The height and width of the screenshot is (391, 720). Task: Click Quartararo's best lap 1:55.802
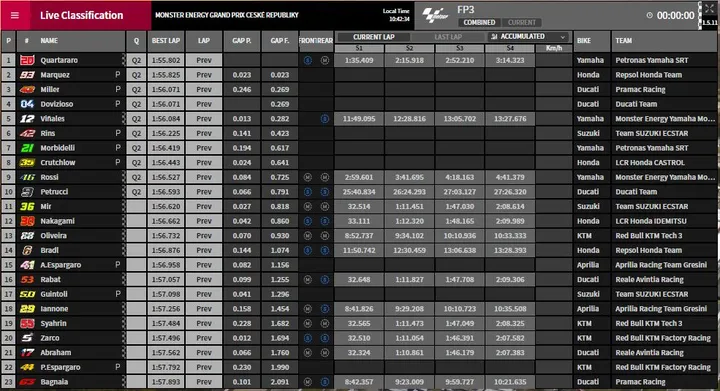click(166, 60)
